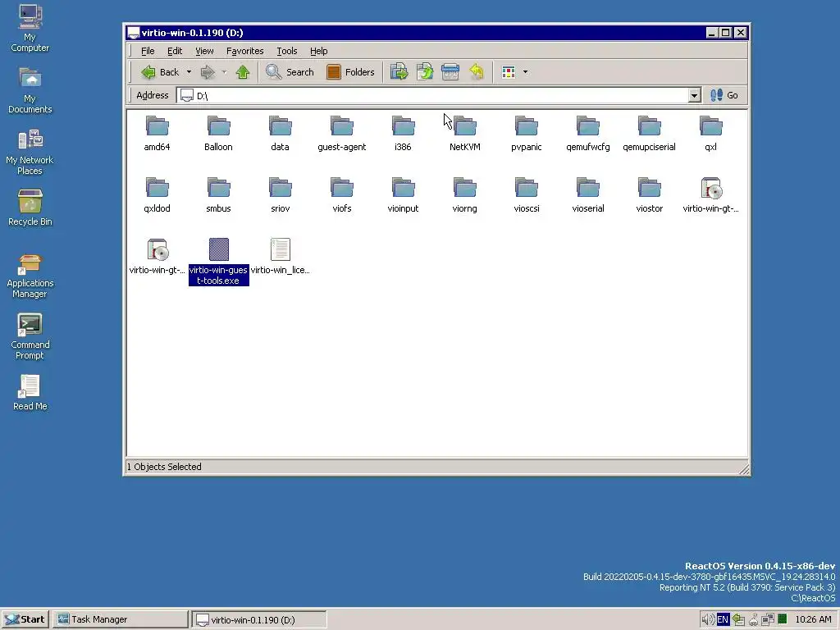The height and width of the screenshot is (630, 840).
Task: Open the Help menu
Action: click(319, 51)
